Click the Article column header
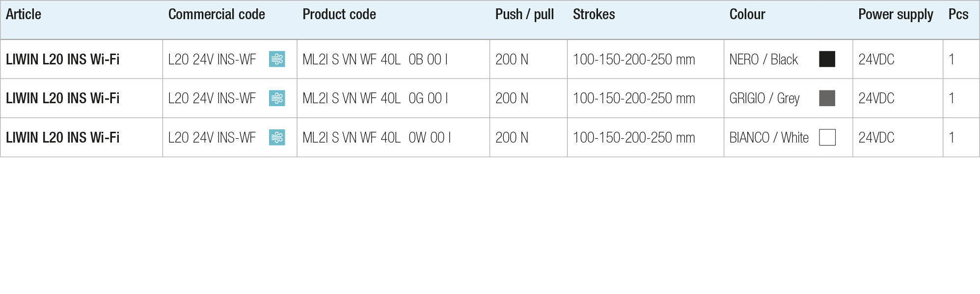 (x=24, y=14)
